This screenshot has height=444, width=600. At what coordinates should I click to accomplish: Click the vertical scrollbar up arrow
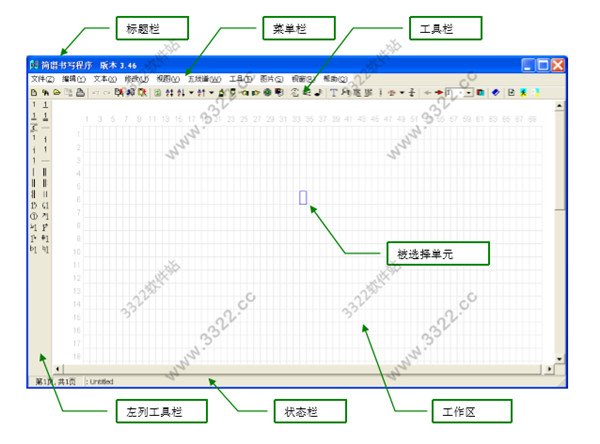(x=559, y=105)
